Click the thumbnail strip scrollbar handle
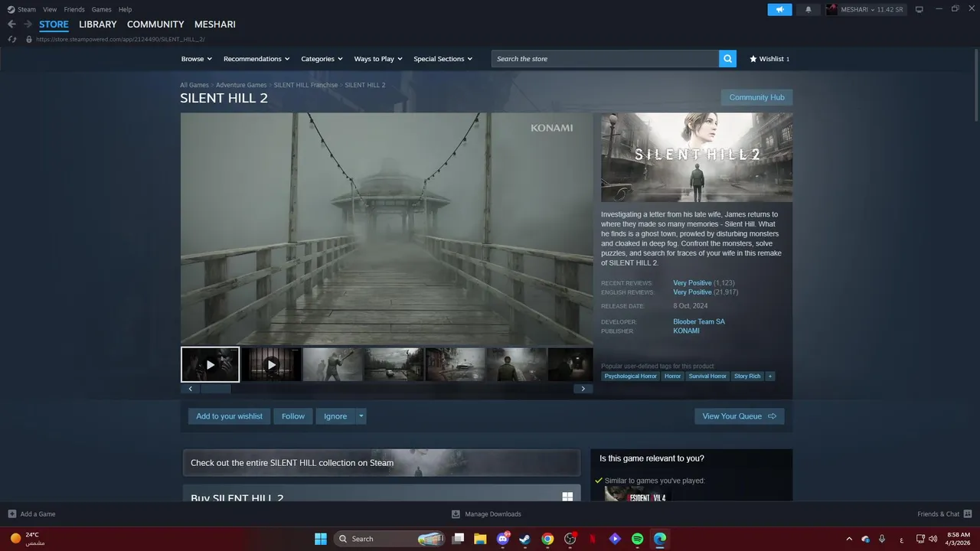Screen dimensions: 980x551 [x=216, y=389]
